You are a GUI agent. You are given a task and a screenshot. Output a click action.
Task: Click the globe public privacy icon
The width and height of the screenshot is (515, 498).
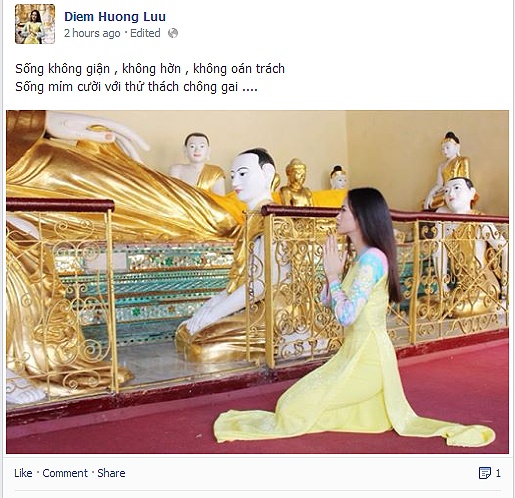pyautogui.click(x=173, y=33)
